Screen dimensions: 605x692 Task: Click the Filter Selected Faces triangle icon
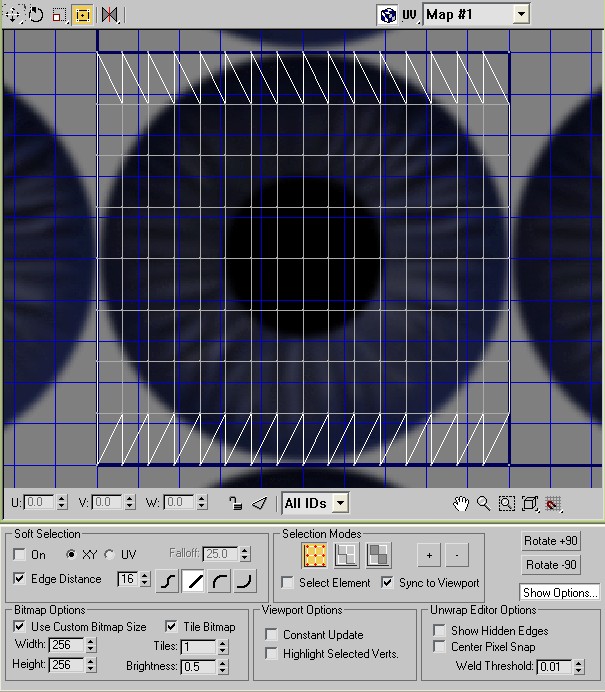click(x=259, y=503)
